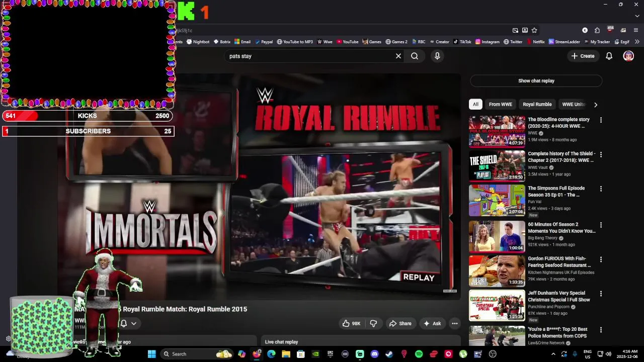This screenshot has height=362, width=644.
Task: Open NVIDIA app from the taskbar
Action: (315, 354)
